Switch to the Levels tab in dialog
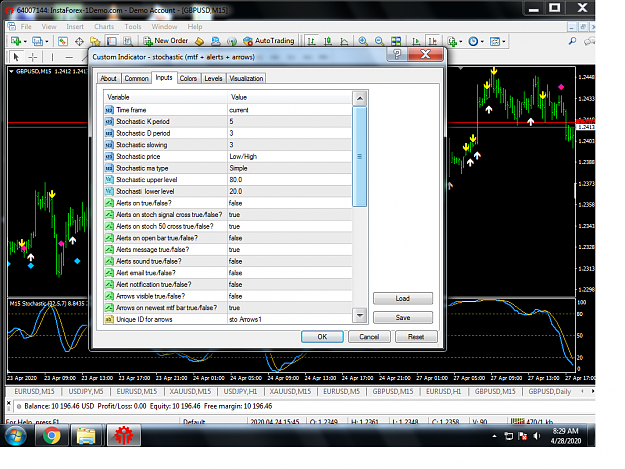This screenshot has width=625, height=469. pyautogui.click(x=213, y=78)
